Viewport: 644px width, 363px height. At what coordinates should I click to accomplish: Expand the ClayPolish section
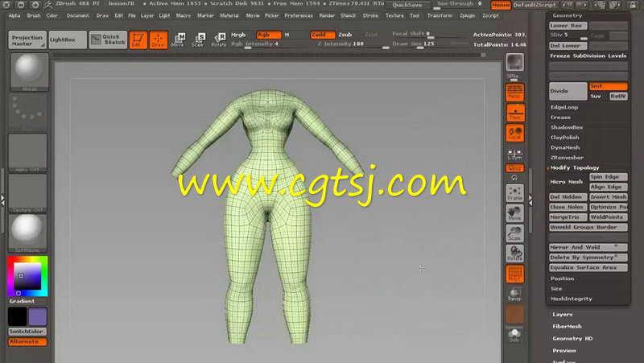[x=565, y=138]
